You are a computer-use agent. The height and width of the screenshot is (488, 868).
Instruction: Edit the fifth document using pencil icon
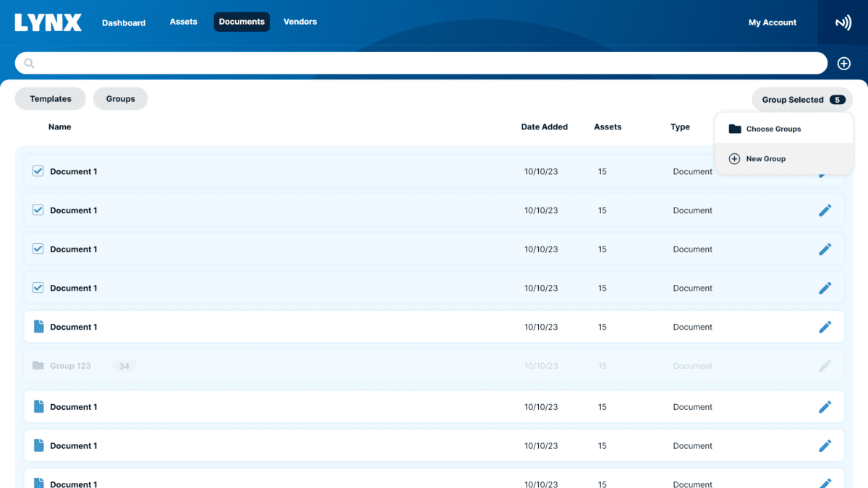[x=825, y=327]
